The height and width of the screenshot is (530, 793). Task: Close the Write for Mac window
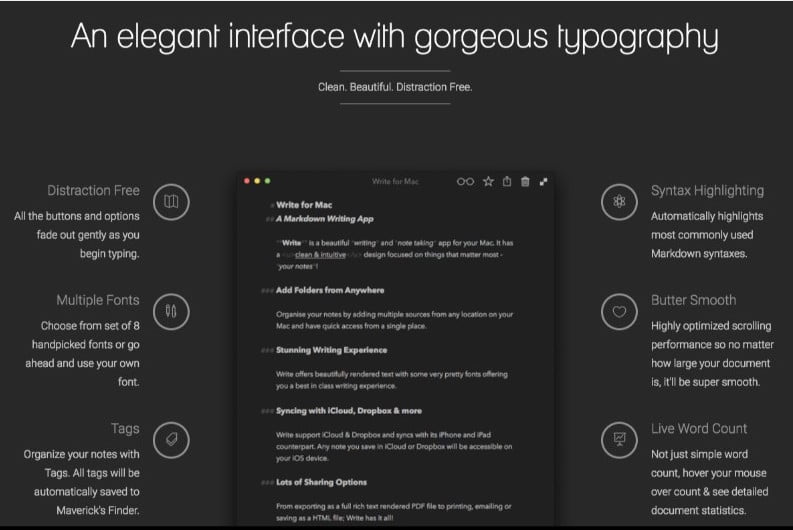(x=247, y=181)
